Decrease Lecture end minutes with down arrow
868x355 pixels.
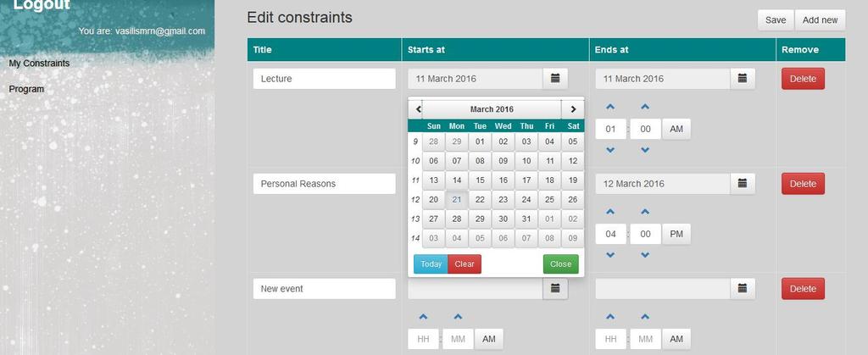pyautogui.click(x=645, y=150)
